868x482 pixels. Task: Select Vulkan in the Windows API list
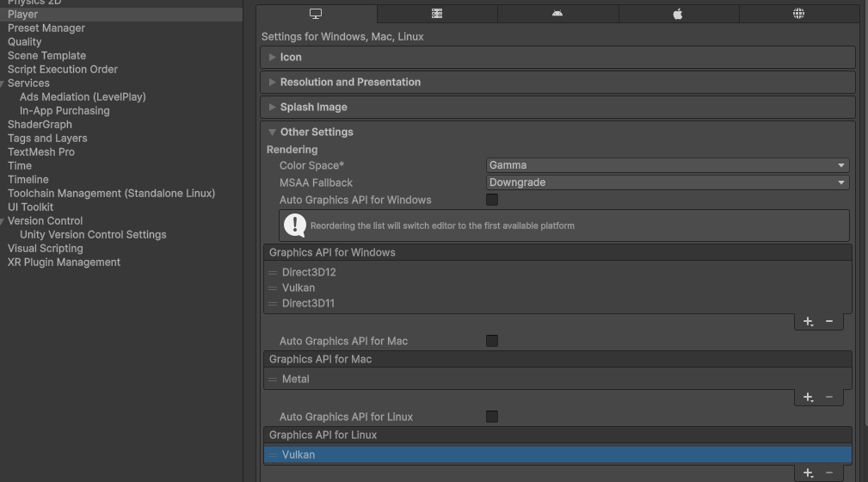point(557,288)
